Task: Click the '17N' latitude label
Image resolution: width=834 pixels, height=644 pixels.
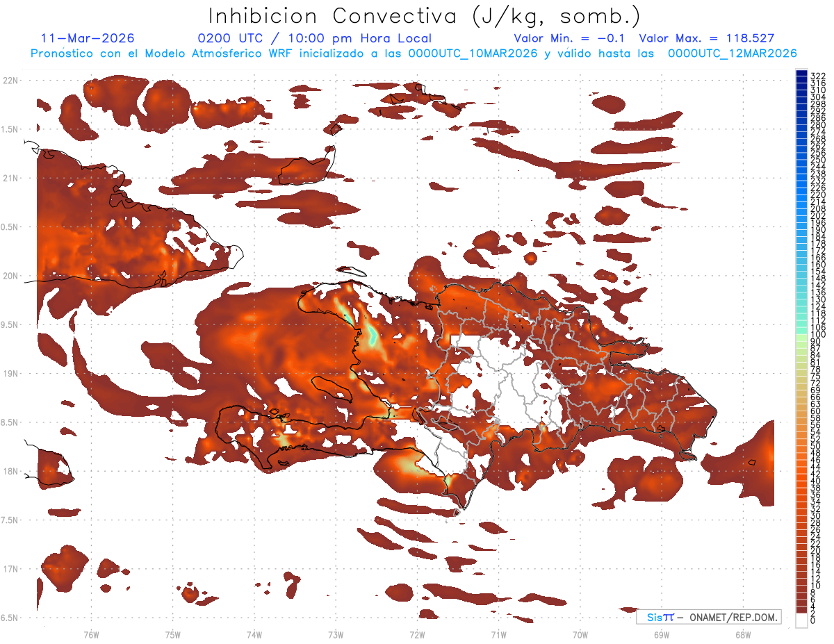Action: click(10, 568)
